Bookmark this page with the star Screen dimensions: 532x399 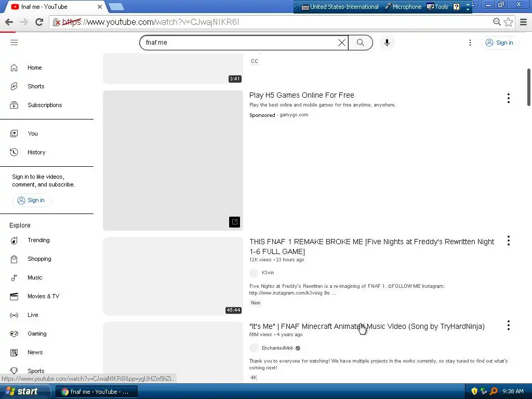[508, 22]
